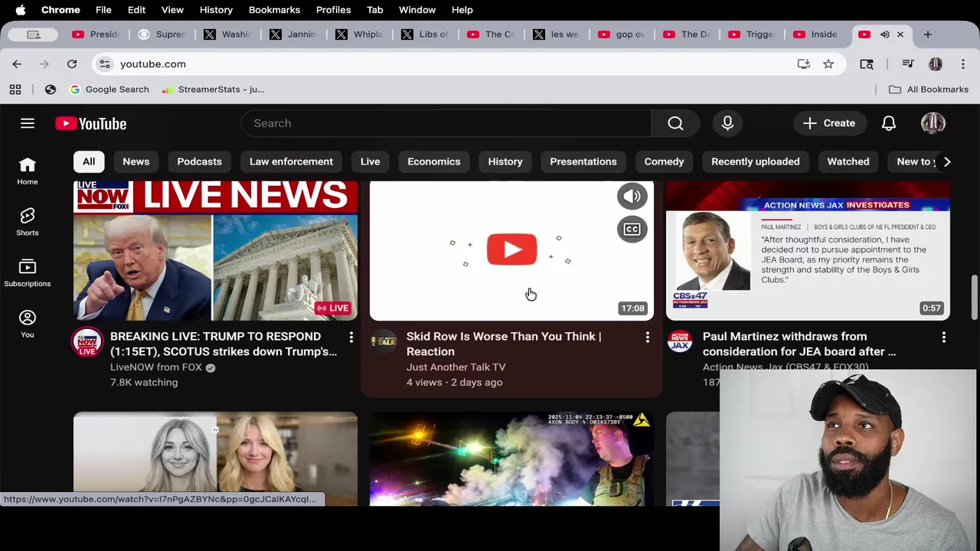Viewport: 980px width, 551px height.
Task: Click the Create button
Action: [828, 123]
